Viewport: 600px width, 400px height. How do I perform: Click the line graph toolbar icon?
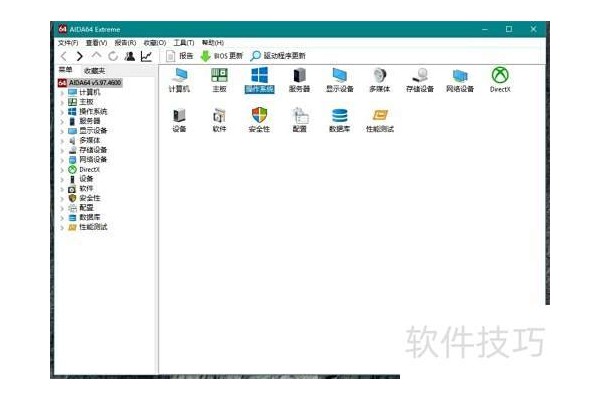point(146,56)
